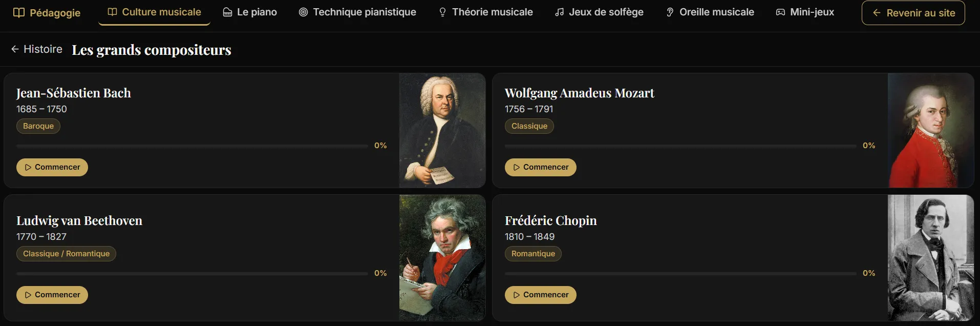Click the music note icon for Jeux de solfège
Viewport: 980px width, 326px height.
coord(559,12)
